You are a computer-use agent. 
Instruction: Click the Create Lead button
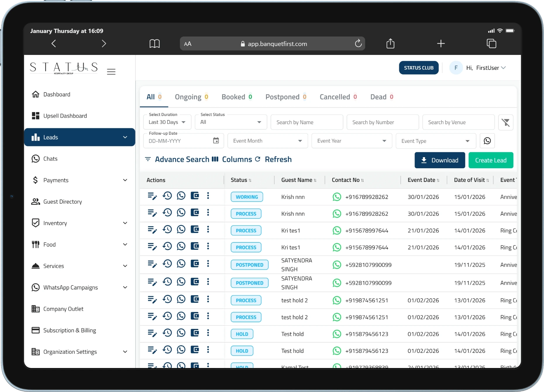(490, 160)
